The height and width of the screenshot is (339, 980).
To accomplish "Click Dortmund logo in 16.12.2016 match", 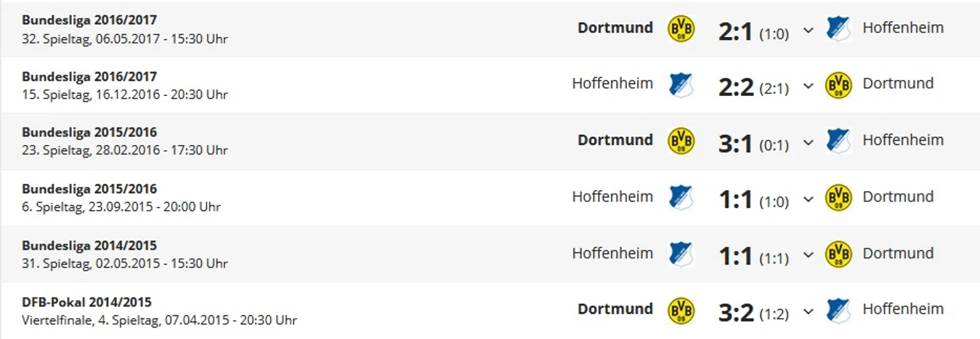I will tap(838, 85).
